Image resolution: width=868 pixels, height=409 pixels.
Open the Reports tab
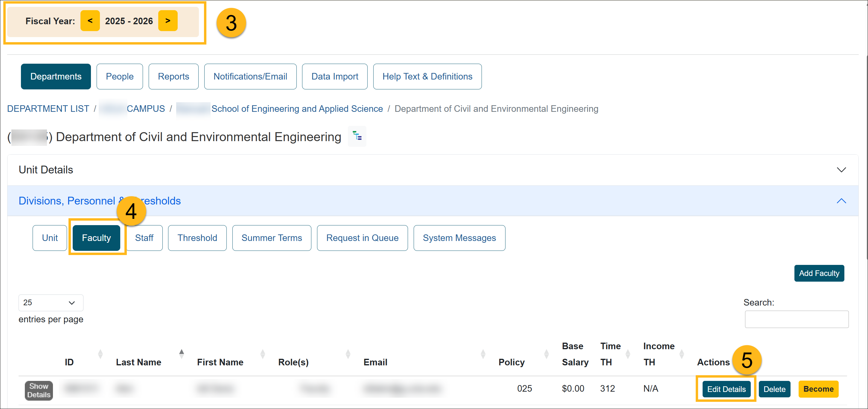pos(173,77)
